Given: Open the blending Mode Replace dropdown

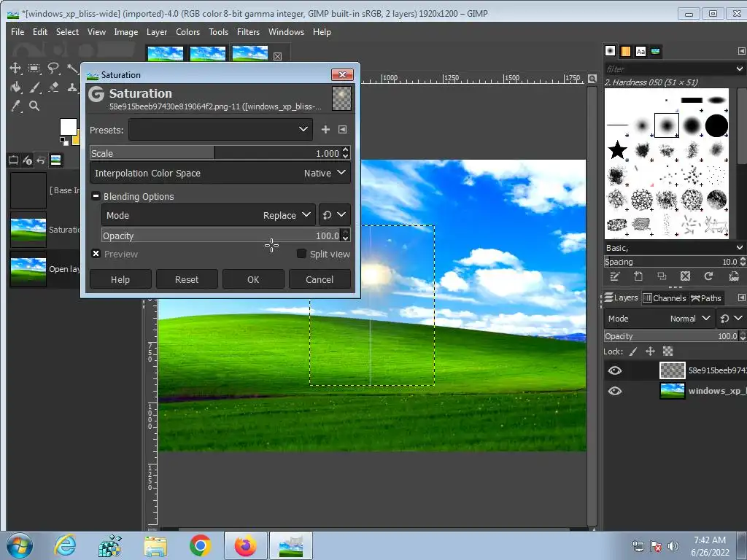Looking at the screenshot, I should [x=208, y=215].
